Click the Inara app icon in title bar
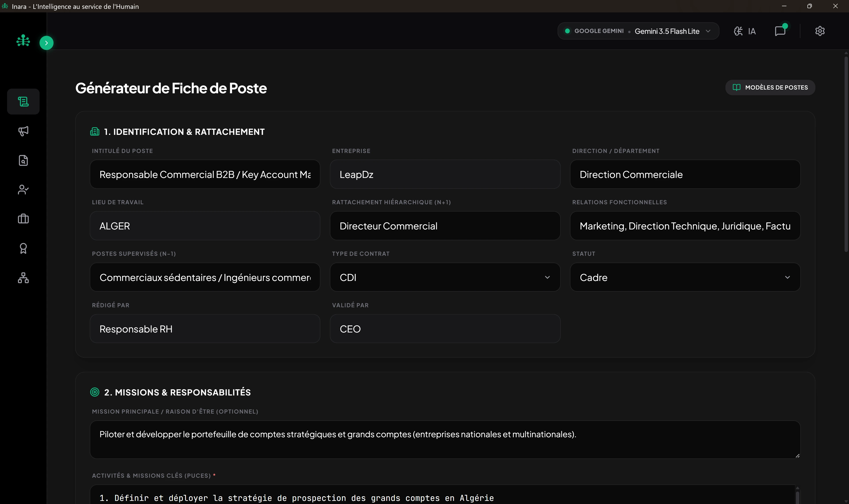Image resolution: width=849 pixels, height=504 pixels. 5,6
